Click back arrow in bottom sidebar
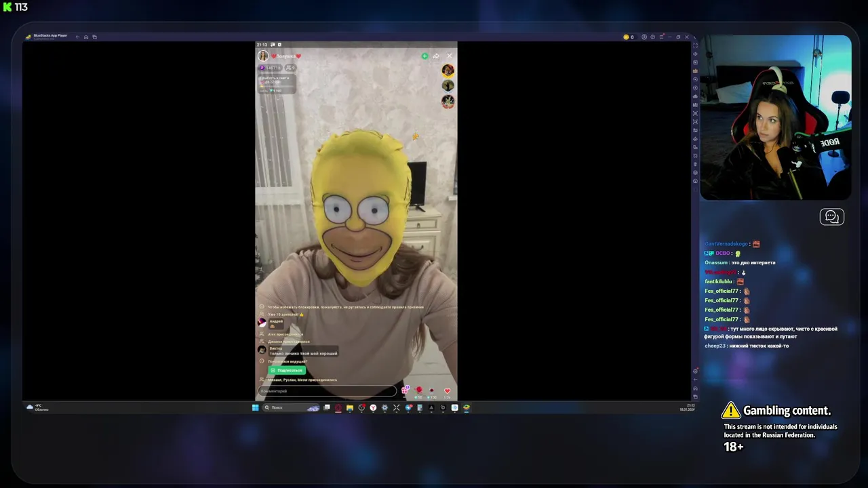The height and width of the screenshot is (488, 868). pos(695,380)
